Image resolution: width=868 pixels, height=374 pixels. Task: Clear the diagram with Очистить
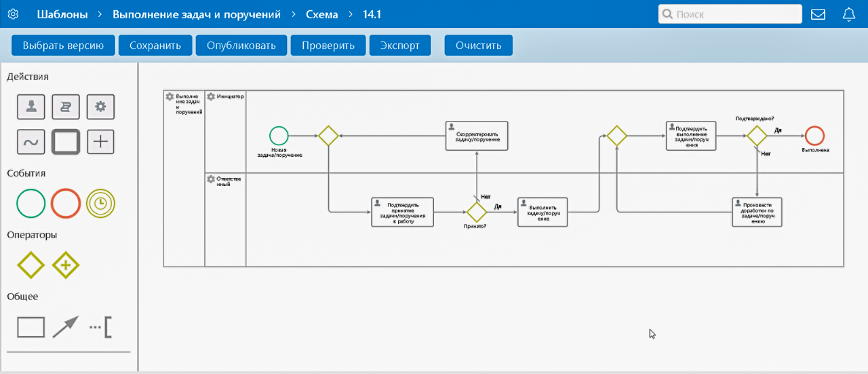(479, 45)
